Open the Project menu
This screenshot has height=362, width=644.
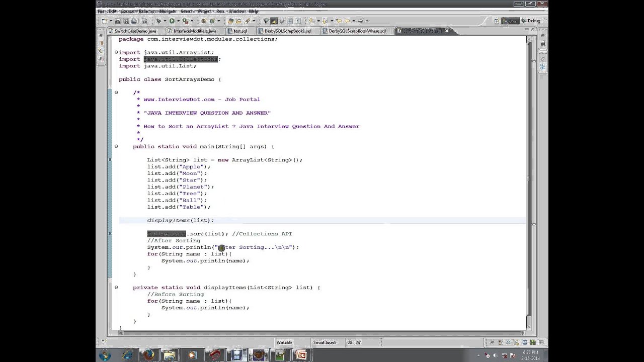pyautogui.click(x=205, y=11)
